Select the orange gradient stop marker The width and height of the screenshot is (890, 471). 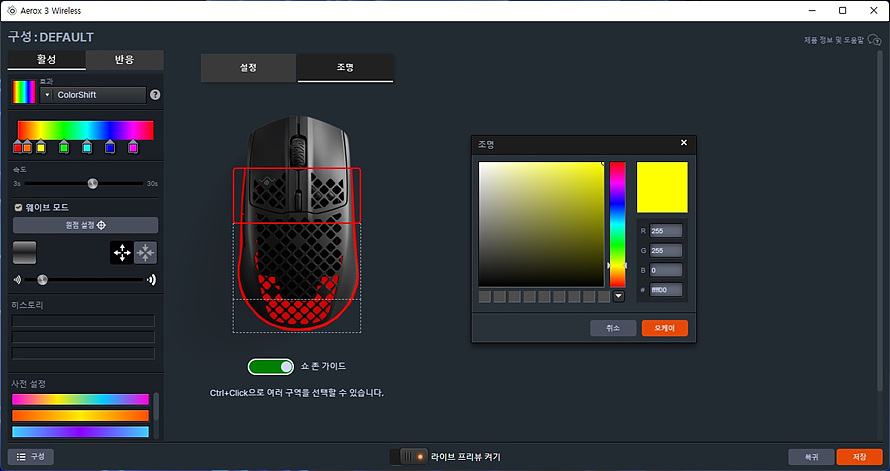[x=27, y=147]
